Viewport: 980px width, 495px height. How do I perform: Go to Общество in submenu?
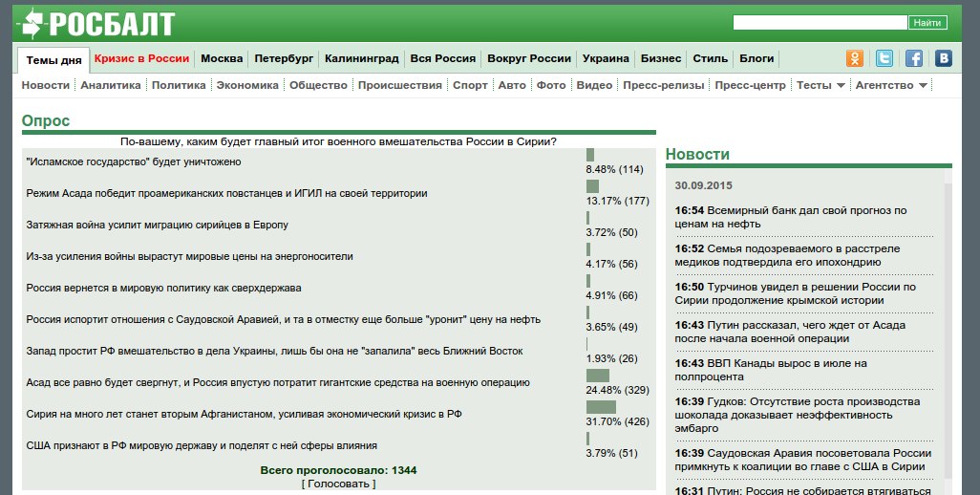[x=318, y=85]
